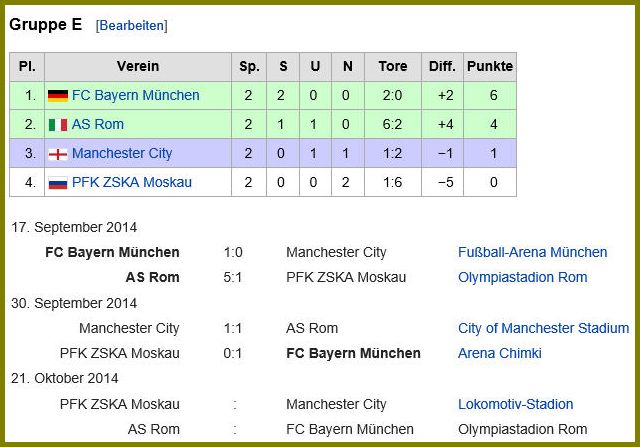Click the Diff. column header
Viewport: 640px width, 447px height.
pos(442,67)
